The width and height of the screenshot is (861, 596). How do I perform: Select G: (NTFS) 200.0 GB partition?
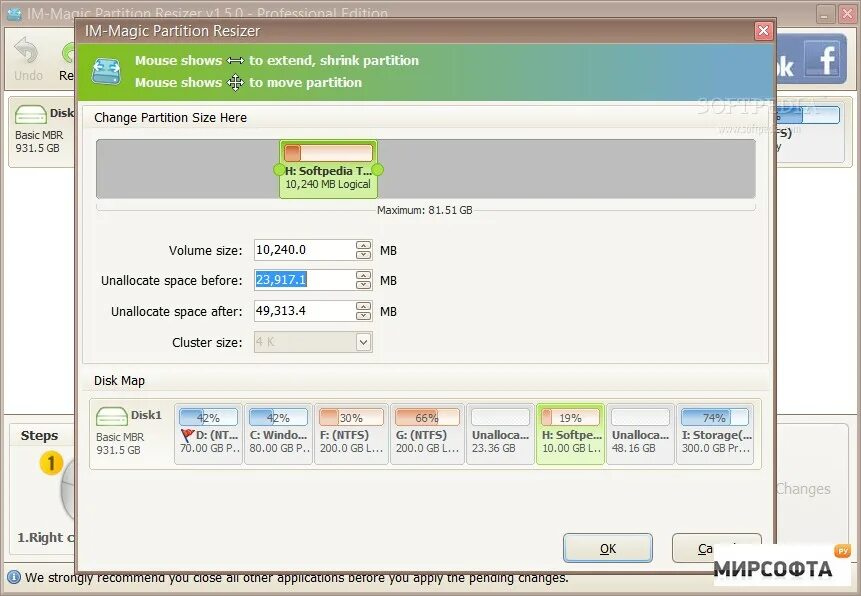click(427, 434)
